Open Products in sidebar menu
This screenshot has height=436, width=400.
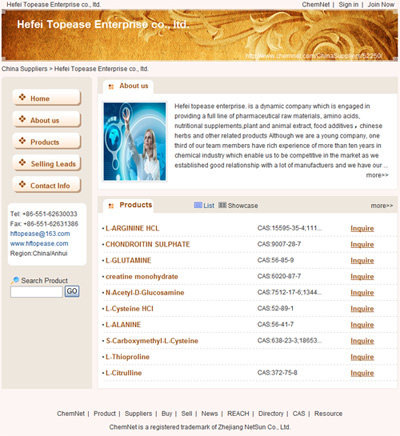47,142
